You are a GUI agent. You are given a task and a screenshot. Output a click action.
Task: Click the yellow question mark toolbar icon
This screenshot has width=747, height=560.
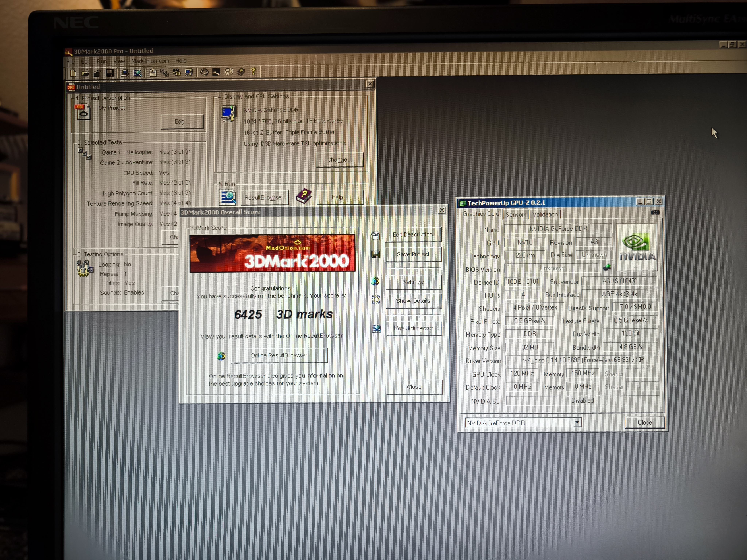[x=253, y=71]
